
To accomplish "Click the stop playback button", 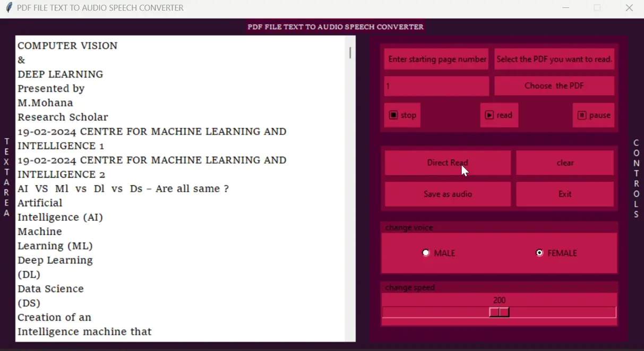I will click(x=402, y=115).
